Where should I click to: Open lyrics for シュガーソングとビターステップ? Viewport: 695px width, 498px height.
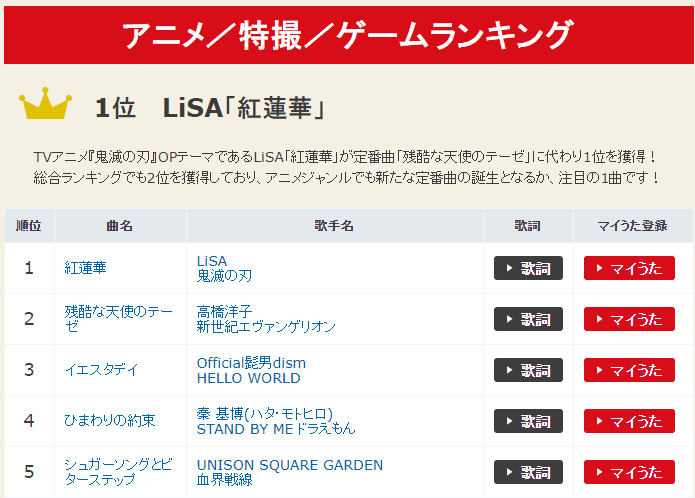[x=528, y=472]
